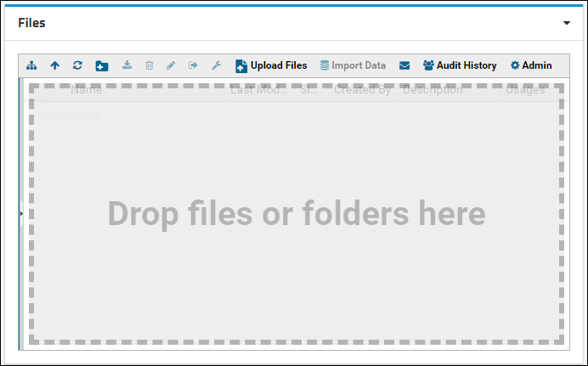Image resolution: width=588 pixels, height=366 pixels.
Task: Click the Size column header
Action: (x=308, y=90)
